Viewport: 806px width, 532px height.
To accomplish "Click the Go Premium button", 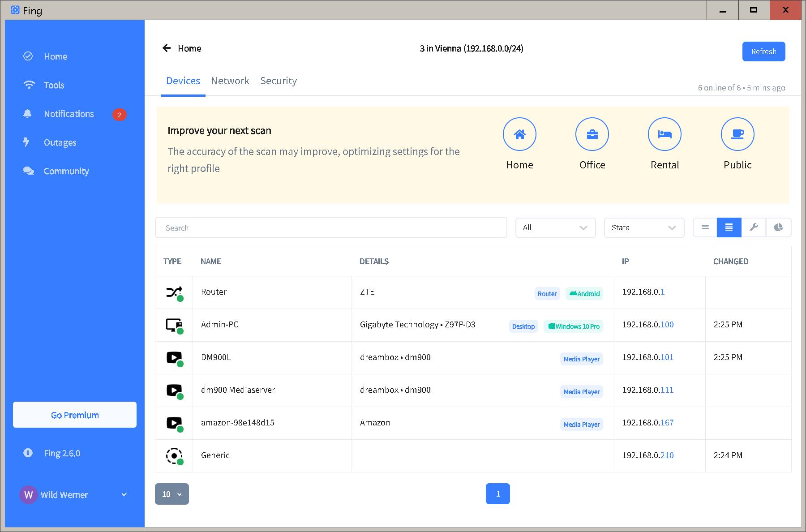I will pyautogui.click(x=75, y=415).
